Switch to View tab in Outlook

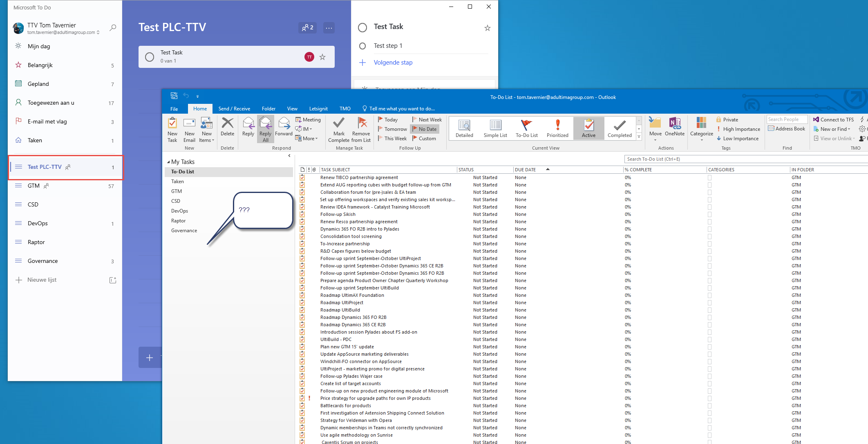coord(292,109)
